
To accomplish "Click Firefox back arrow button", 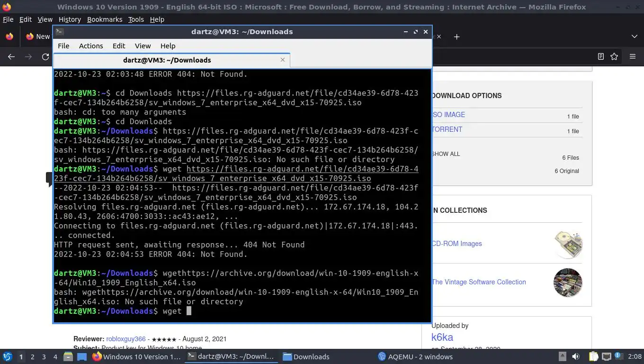I will point(11,56).
